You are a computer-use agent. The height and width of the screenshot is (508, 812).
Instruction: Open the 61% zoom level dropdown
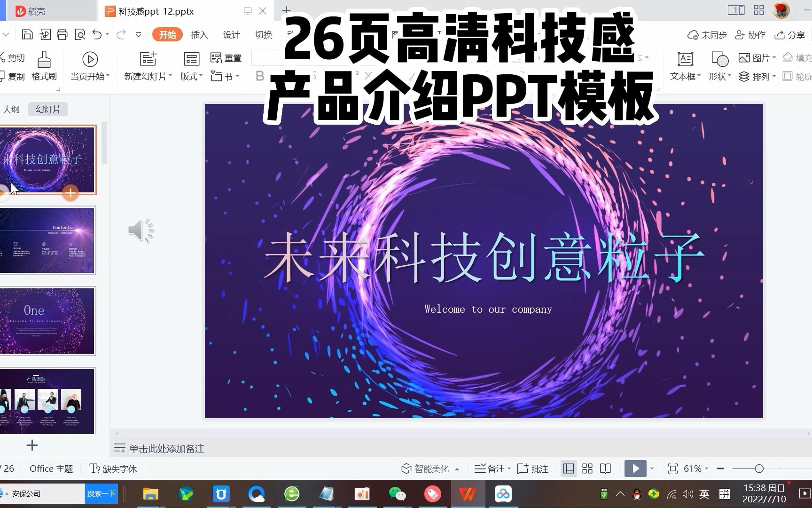point(696,468)
